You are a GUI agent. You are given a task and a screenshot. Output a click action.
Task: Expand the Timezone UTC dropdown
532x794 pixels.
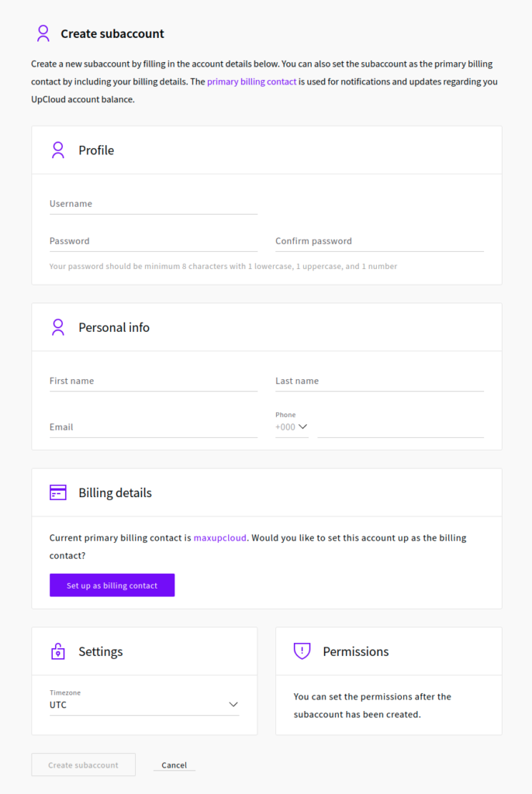(x=143, y=705)
